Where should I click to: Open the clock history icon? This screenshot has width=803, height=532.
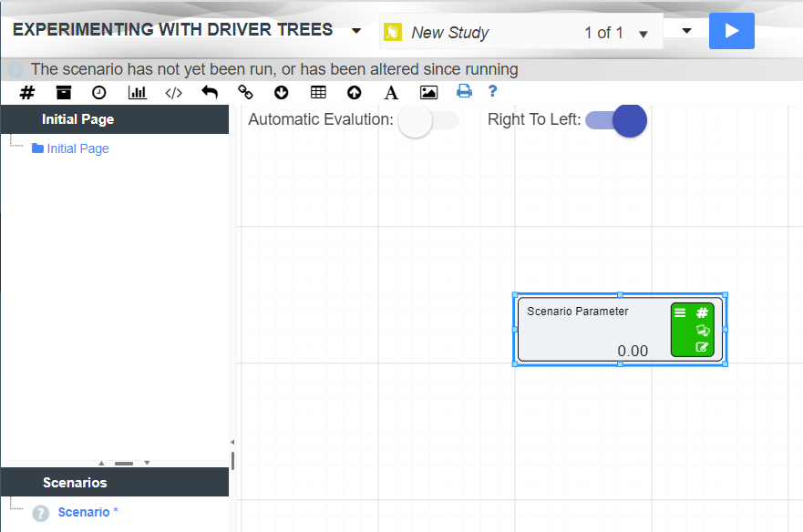coord(99,92)
